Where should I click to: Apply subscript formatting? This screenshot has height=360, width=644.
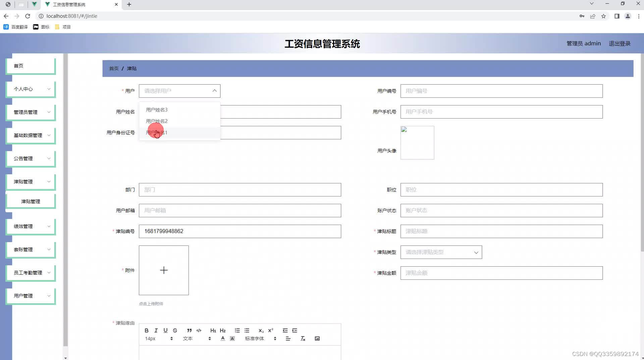tap(261, 330)
